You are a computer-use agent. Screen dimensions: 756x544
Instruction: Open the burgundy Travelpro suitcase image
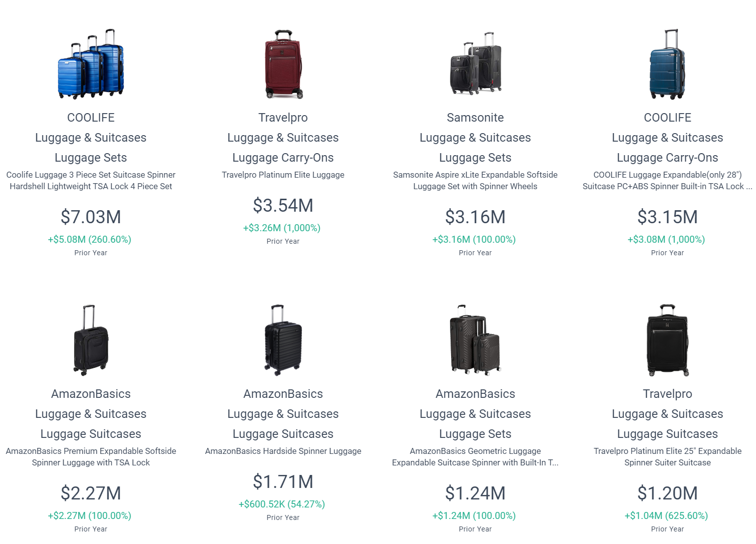[283, 64]
